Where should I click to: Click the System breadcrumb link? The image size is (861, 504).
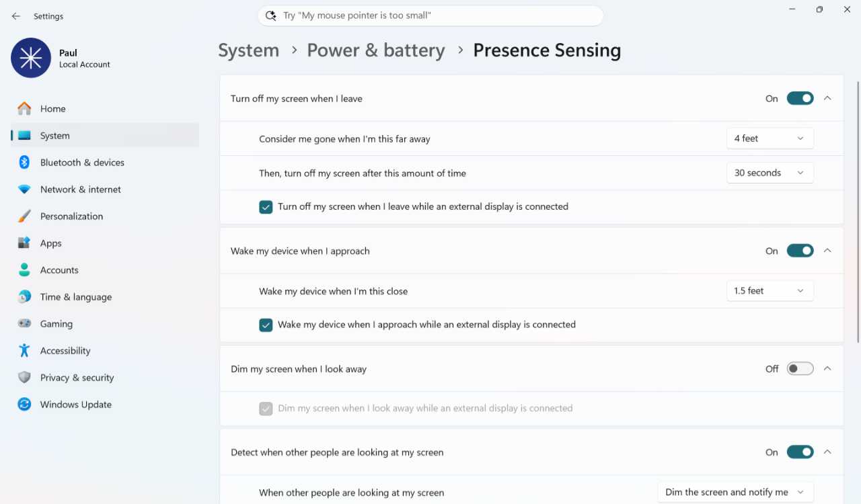(248, 50)
